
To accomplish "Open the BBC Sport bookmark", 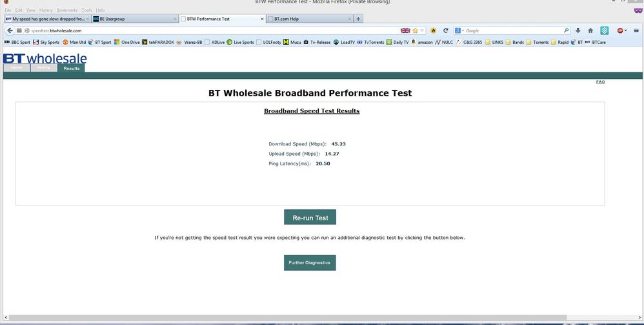I will pos(17,42).
